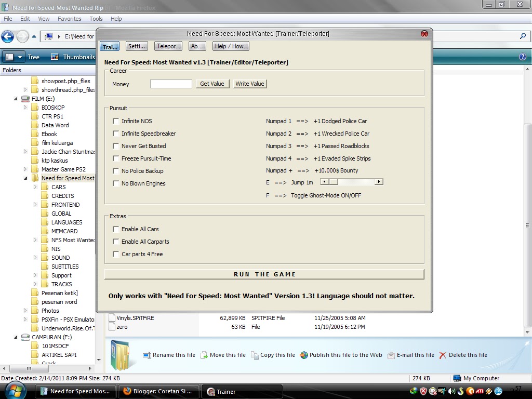The height and width of the screenshot is (399, 532).
Task: Click the Up folder arrow icon
Action: coord(34,36)
